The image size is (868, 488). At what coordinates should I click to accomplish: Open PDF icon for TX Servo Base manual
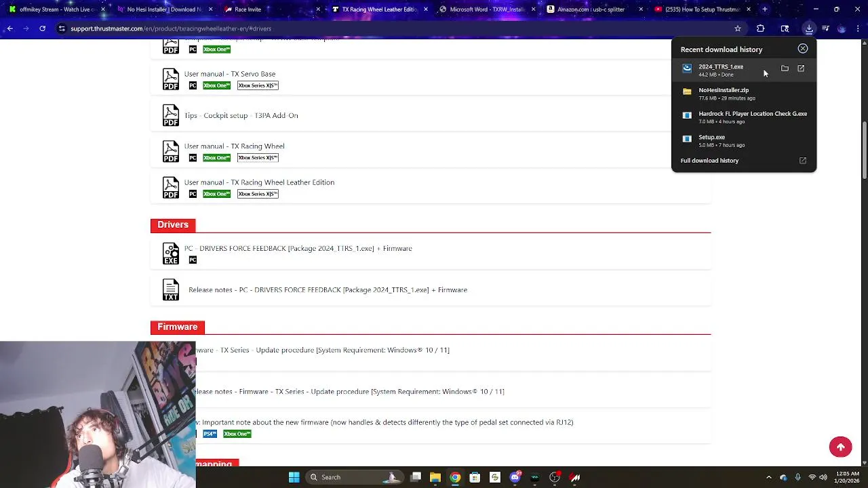coord(171,79)
